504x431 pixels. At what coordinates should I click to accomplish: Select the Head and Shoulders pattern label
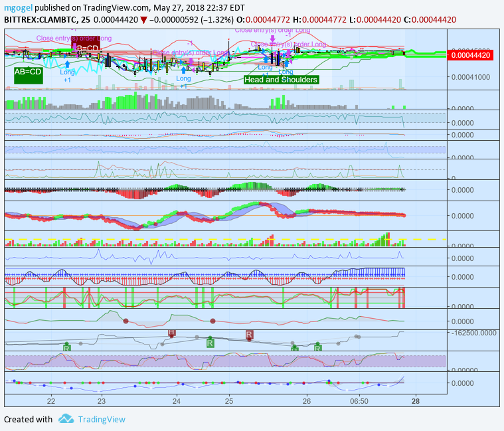coord(281,80)
